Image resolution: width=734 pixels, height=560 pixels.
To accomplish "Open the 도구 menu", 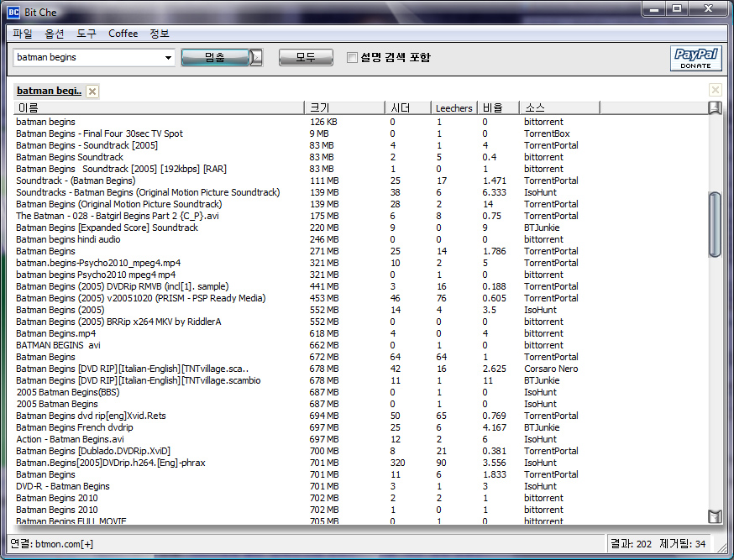I will [x=87, y=34].
